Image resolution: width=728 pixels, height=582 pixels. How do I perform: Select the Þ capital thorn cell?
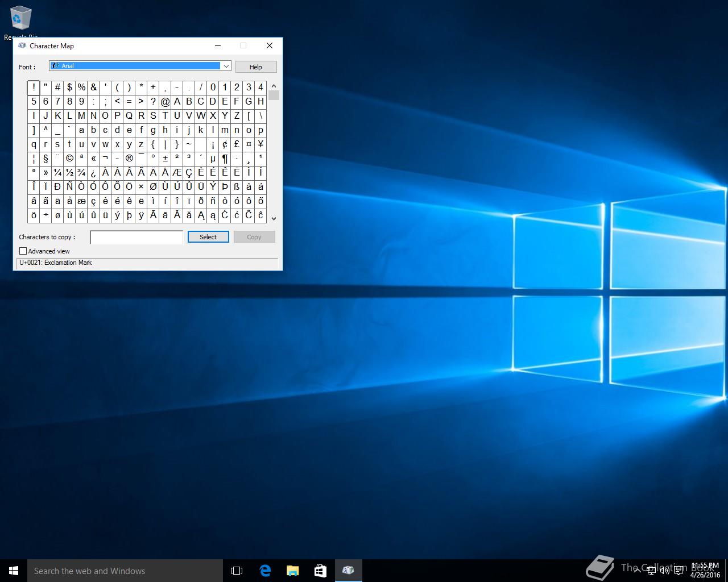tap(225, 186)
